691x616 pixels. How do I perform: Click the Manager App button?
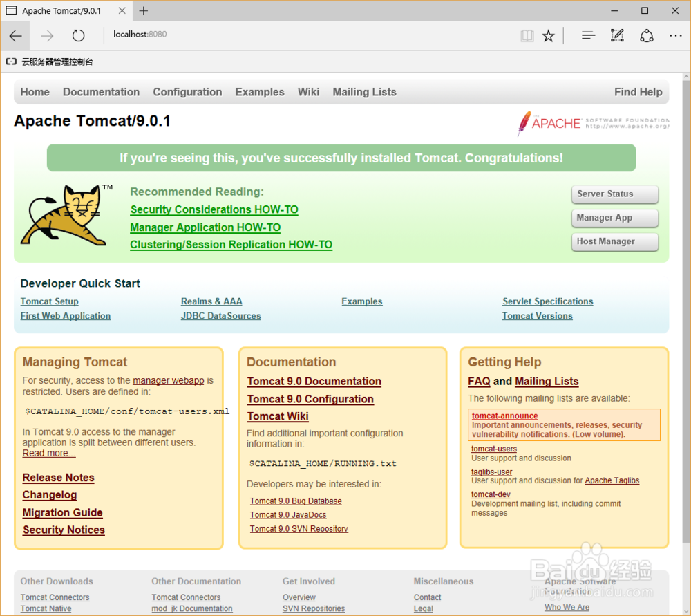pyautogui.click(x=615, y=218)
